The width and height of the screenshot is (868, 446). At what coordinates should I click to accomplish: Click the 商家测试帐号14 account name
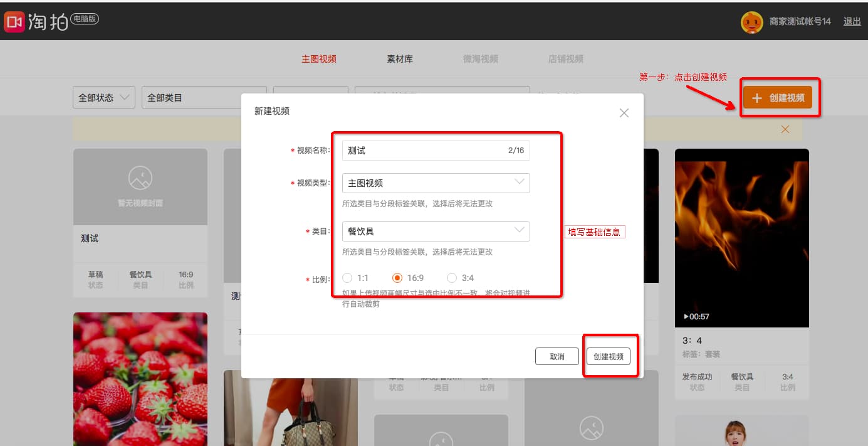pos(800,22)
